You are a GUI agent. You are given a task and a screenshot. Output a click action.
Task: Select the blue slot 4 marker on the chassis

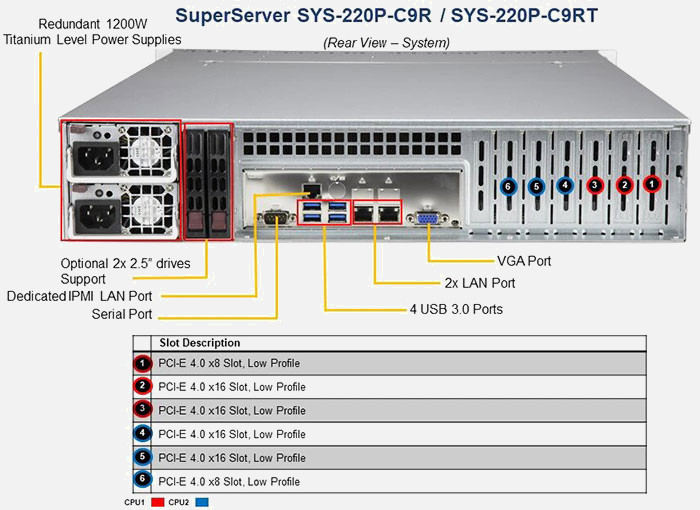tap(566, 185)
